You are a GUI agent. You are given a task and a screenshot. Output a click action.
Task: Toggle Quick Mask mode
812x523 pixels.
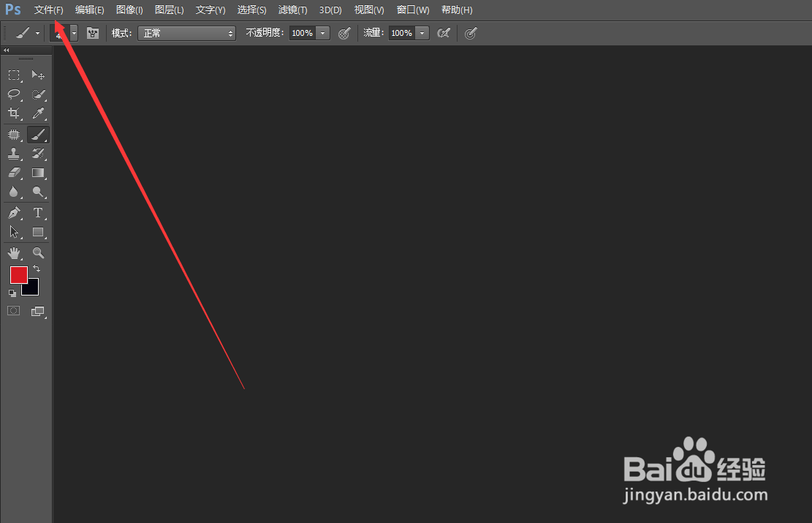[14, 311]
